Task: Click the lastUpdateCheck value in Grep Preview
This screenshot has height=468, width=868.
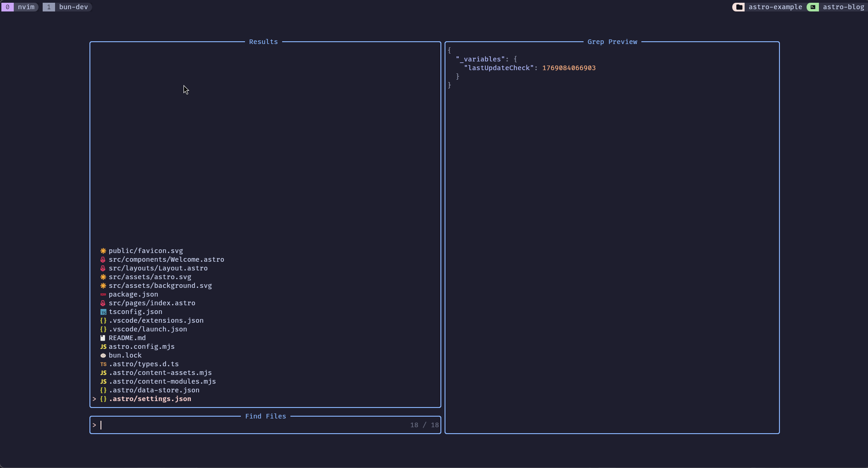Action: [569, 68]
